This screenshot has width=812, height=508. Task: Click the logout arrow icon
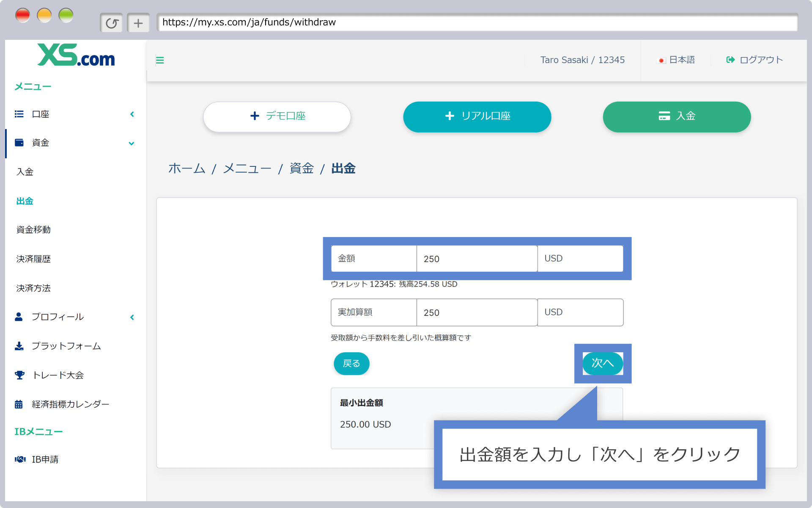pos(730,60)
